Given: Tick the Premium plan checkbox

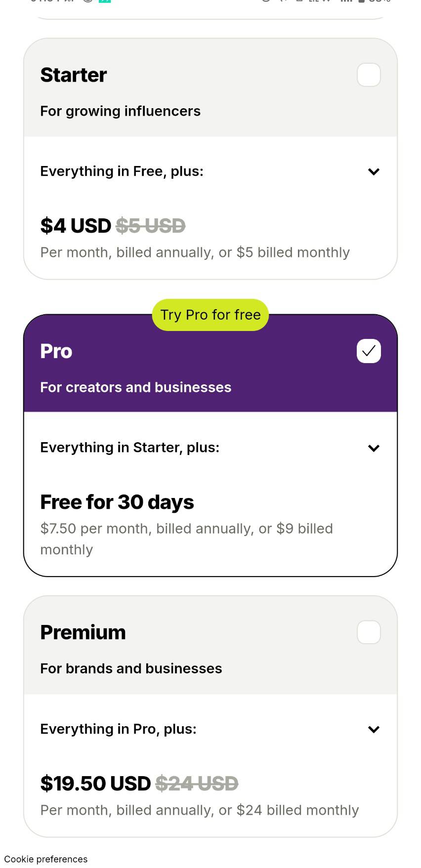Looking at the screenshot, I should 369,632.
